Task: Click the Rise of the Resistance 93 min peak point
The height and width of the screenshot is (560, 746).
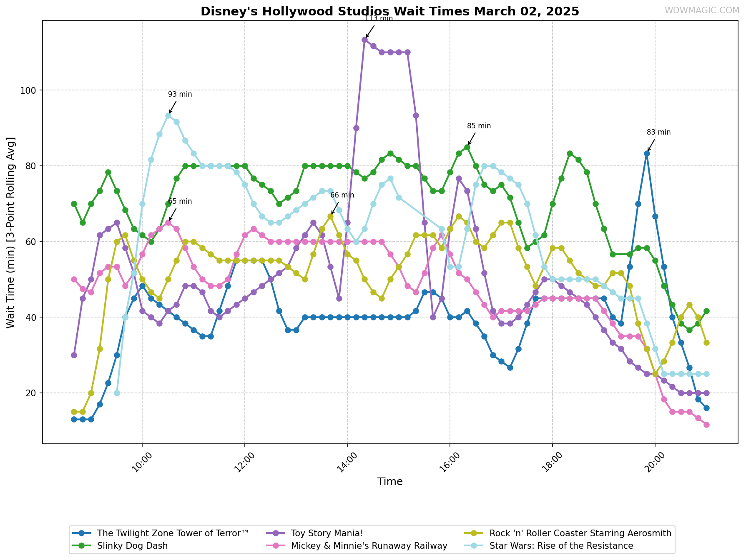Action: (168, 115)
